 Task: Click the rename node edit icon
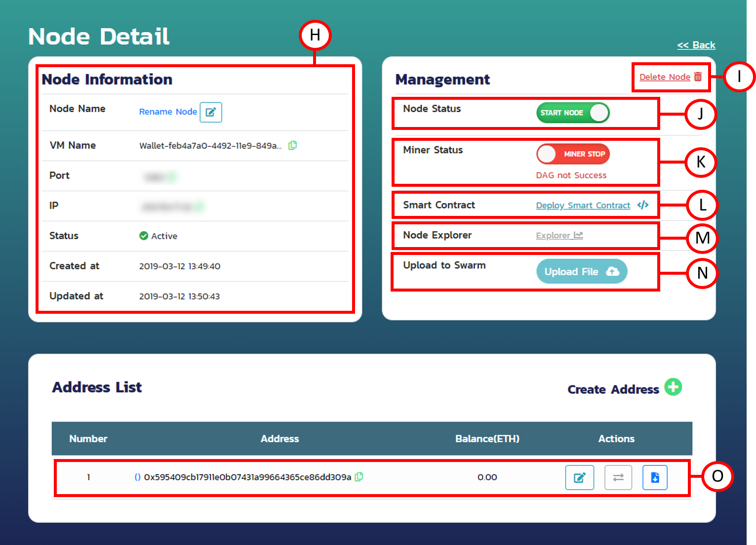click(x=211, y=112)
